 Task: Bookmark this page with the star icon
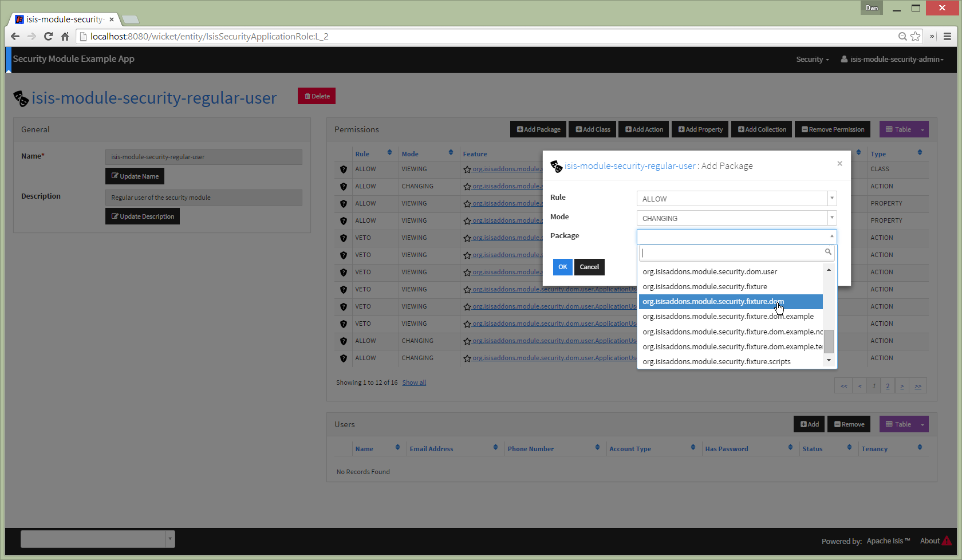click(x=916, y=36)
